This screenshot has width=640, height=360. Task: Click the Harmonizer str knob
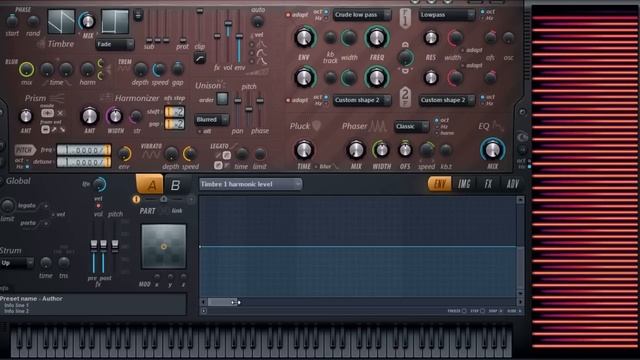point(136,117)
